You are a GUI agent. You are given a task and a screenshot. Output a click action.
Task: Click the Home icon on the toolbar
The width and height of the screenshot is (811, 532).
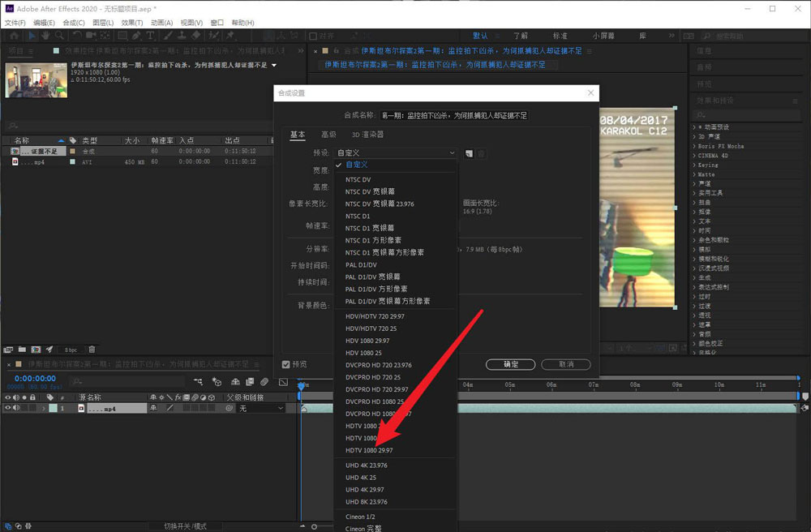coord(13,35)
